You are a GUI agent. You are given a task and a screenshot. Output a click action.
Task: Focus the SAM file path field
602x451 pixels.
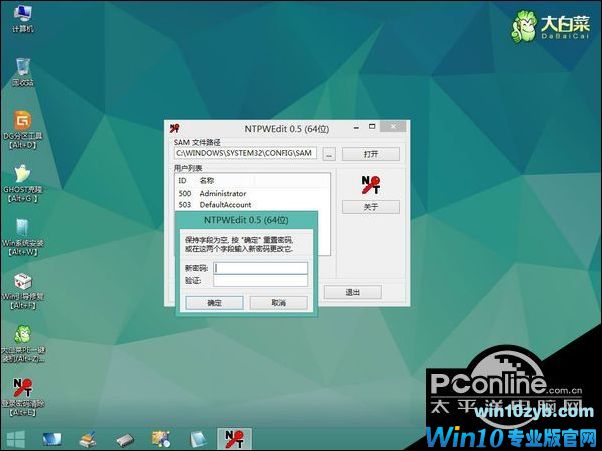(246, 153)
